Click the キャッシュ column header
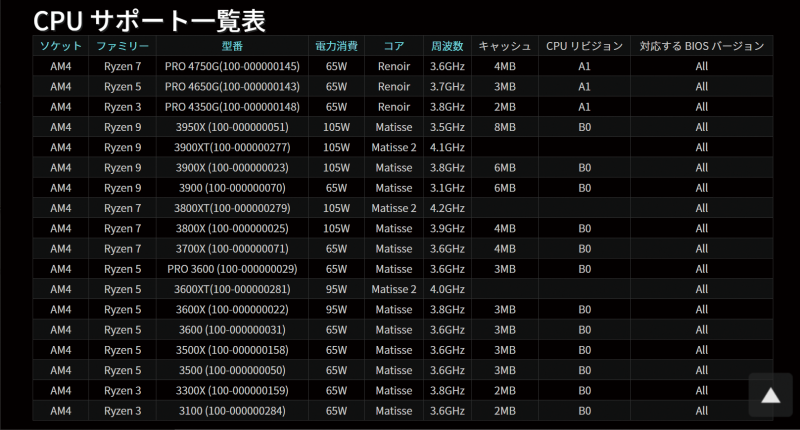800x430 pixels. pos(505,46)
